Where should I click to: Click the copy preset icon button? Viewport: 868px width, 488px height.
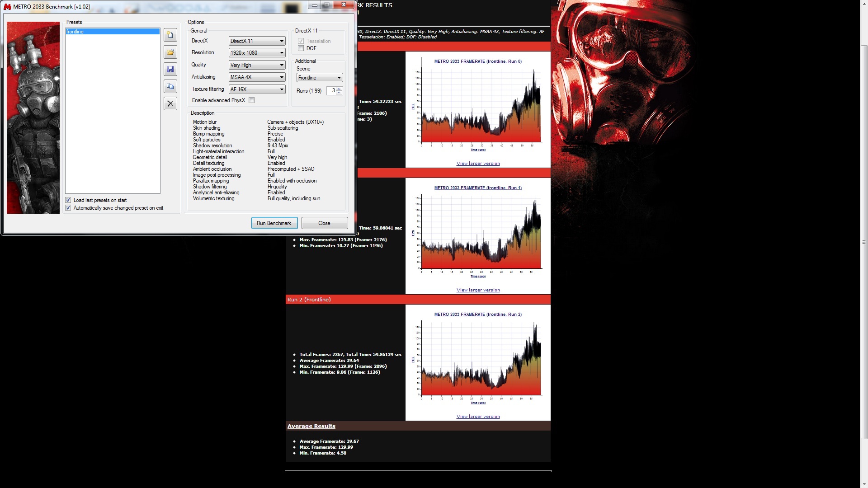tap(170, 86)
